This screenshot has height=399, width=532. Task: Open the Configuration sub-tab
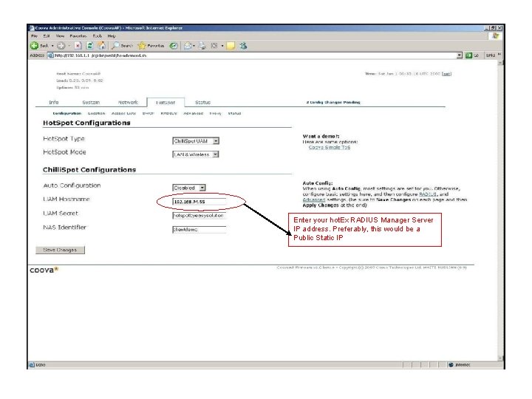[66, 113]
